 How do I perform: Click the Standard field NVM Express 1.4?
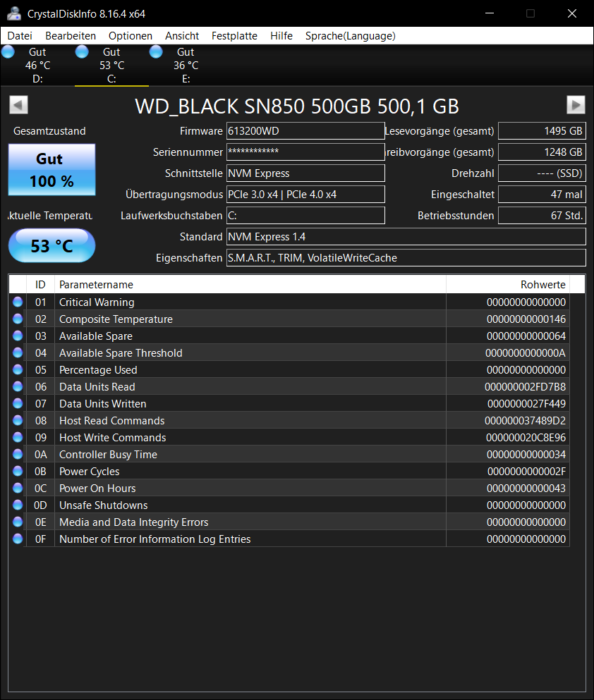406,237
